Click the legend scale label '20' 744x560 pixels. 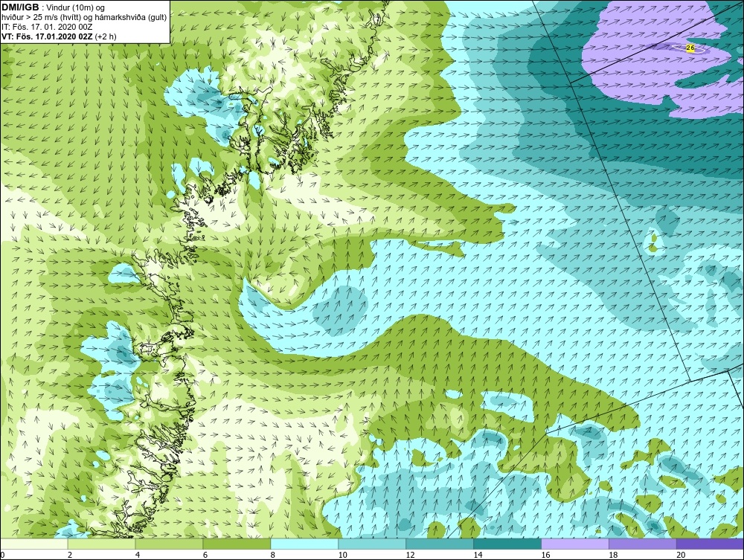[682, 555]
